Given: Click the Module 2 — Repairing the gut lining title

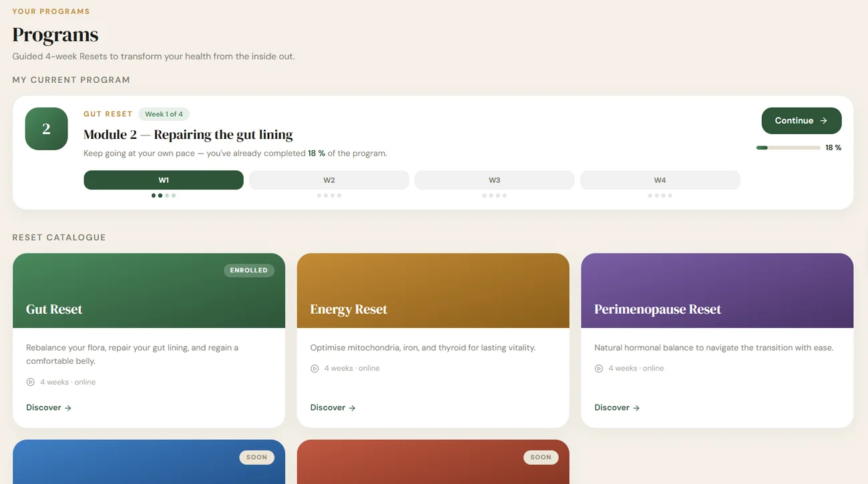Looking at the screenshot, I should [188, 135].
